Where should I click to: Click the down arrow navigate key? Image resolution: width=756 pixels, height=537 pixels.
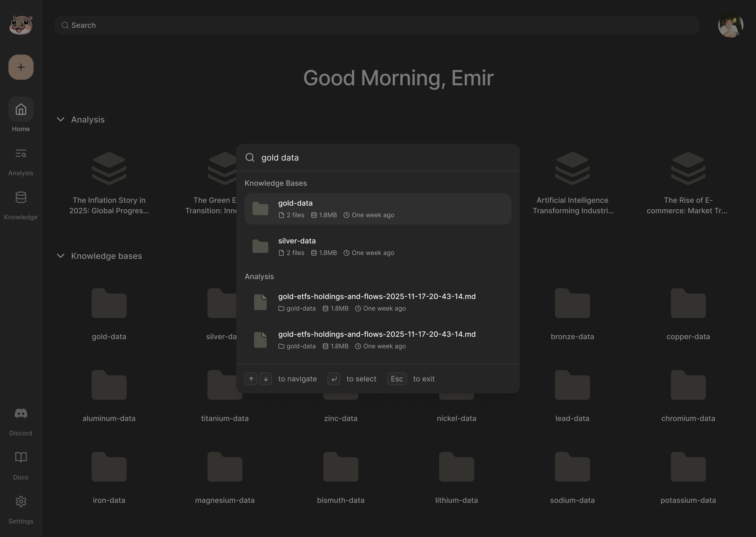[x=266, y=379]
